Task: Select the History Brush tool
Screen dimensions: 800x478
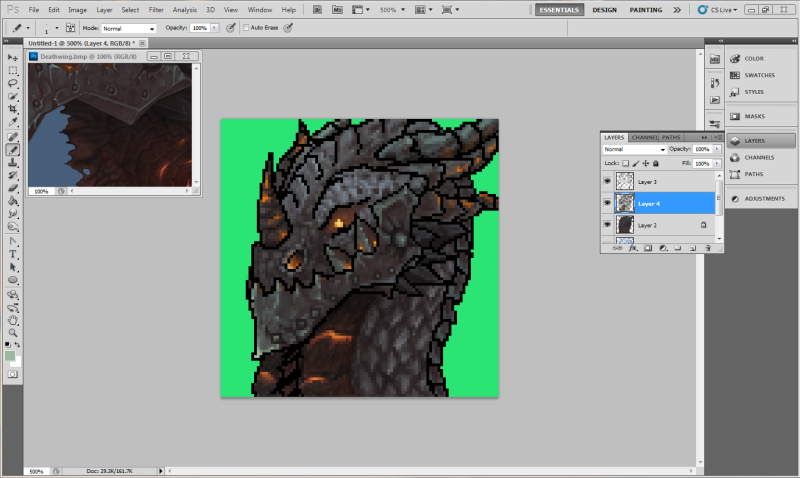Action: point(13,175)
